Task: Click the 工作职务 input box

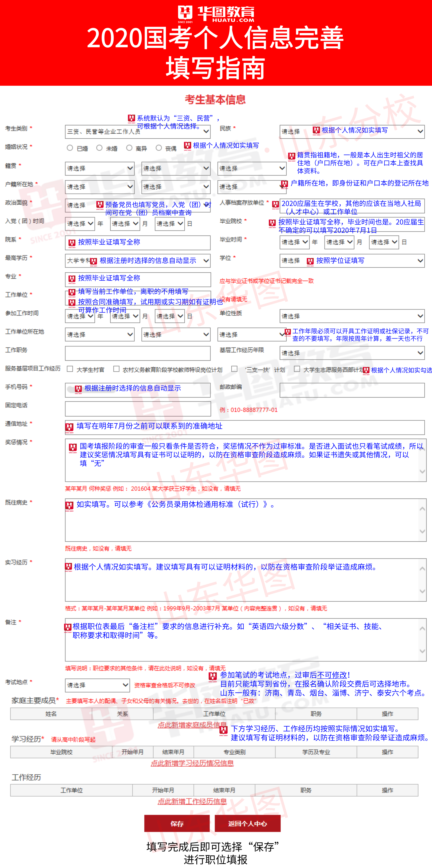Action: pos(138,353)
